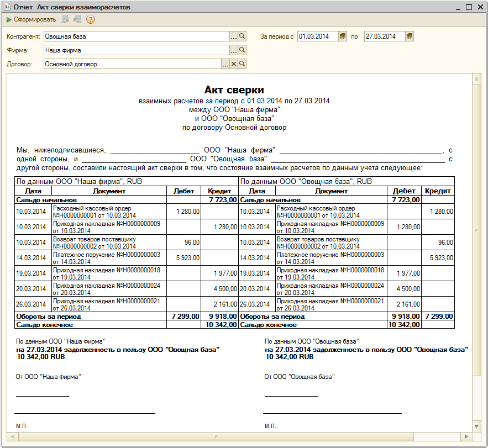This screenshot has height=448, width=488.
Task: Click От ООО "Овощная база" signature label
Action: point(300,377)
